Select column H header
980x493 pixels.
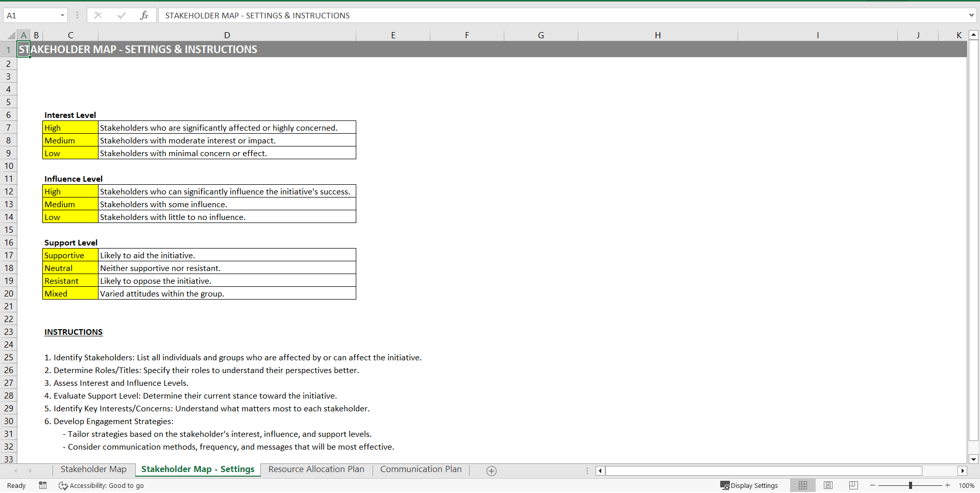point(657,35)
